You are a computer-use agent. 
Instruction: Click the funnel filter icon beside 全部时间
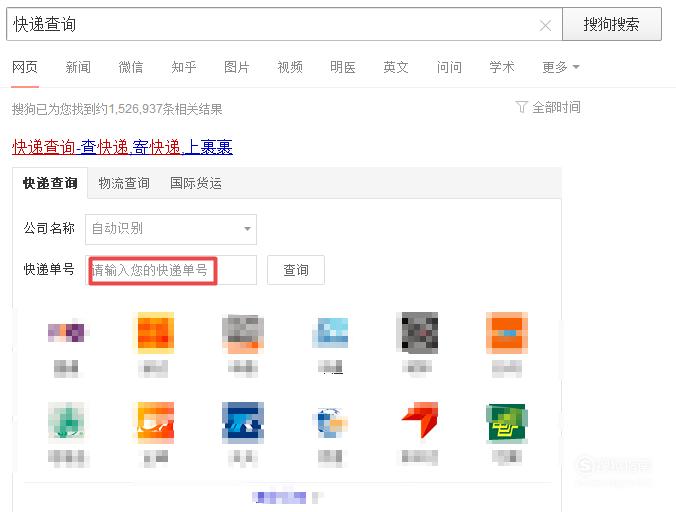point(521,107)
